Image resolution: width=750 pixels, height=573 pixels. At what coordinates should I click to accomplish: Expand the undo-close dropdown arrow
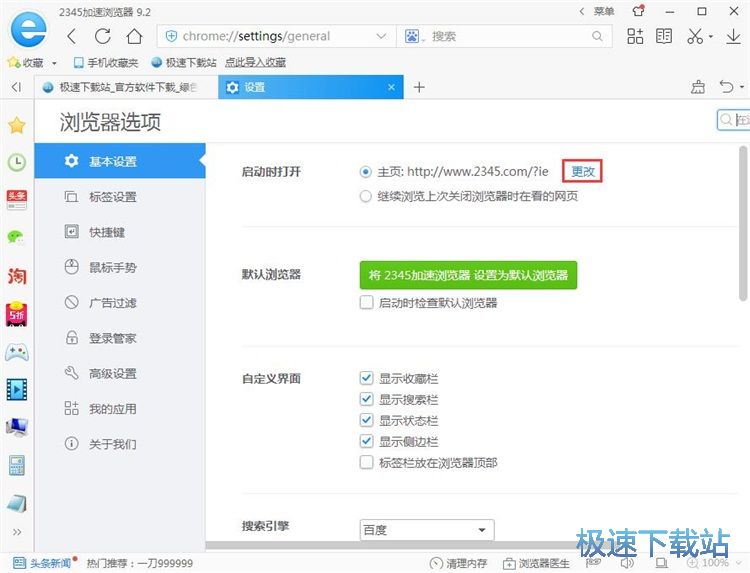(741, 87)
